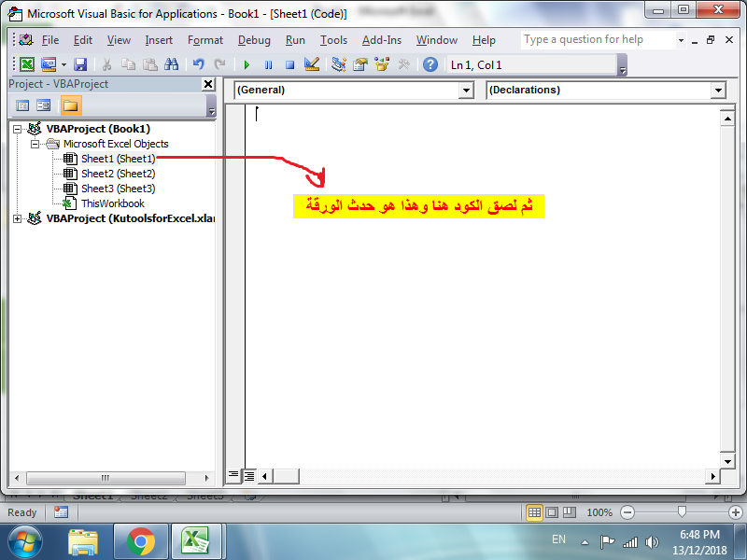
Task: Open the Format menu
Action: point(205,40)
